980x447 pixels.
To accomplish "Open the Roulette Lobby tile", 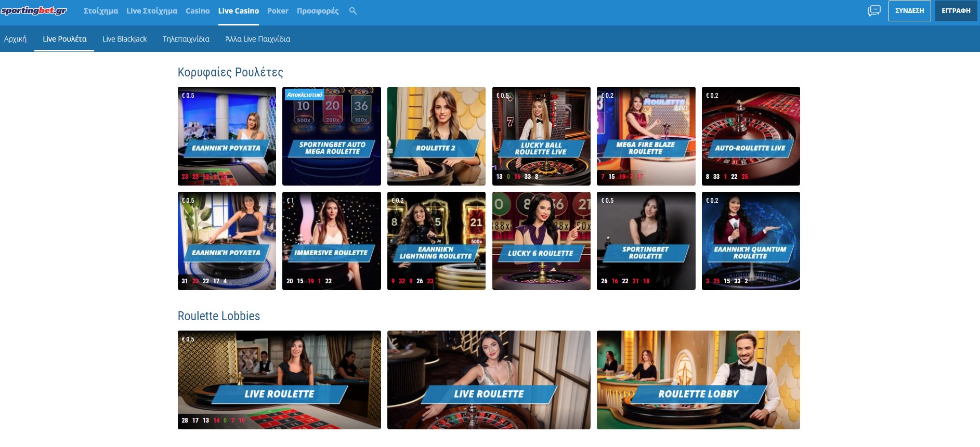I will pyautogui.click(x=698, y=380).
